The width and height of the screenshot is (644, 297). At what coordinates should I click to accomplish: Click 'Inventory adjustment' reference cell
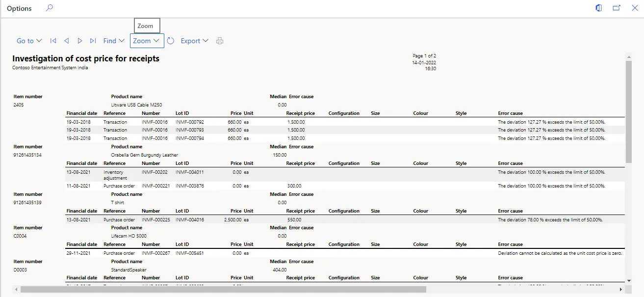[115, 175]
